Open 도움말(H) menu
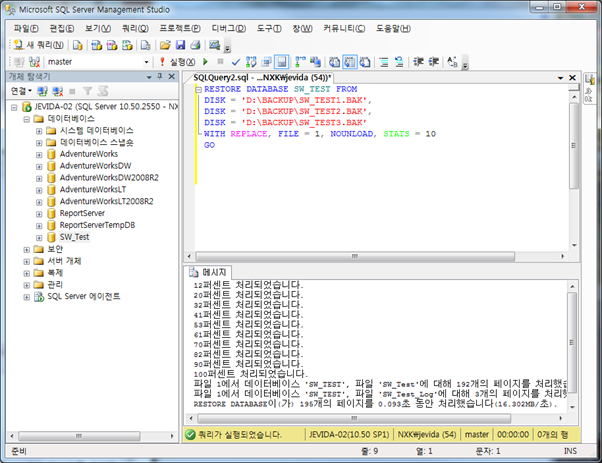602x463 pixels. tap(394, 28)
